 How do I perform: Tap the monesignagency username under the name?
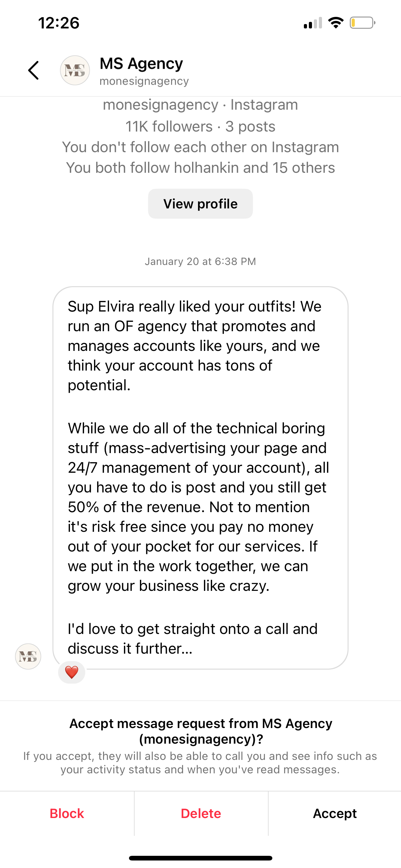144,81
